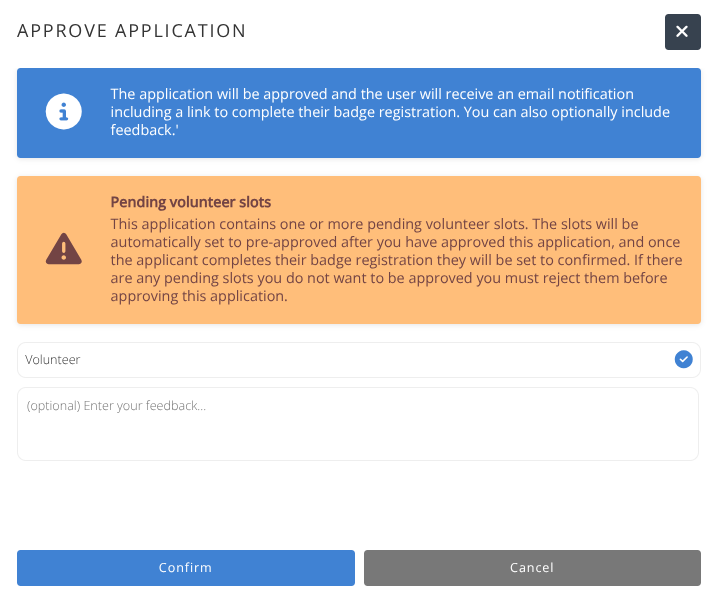Viewport: 719px width, 598px height.
Task: Select the Volunteer row
Action: pyautogui.click(x=359, y=360)
